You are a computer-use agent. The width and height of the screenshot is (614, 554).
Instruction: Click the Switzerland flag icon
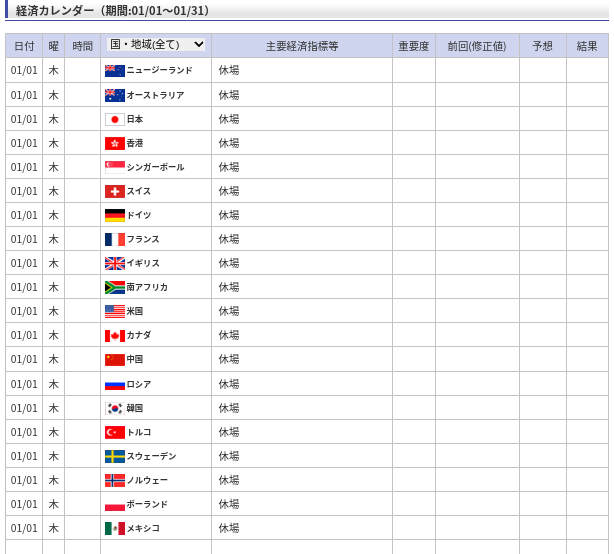click(x=114, y=191)
